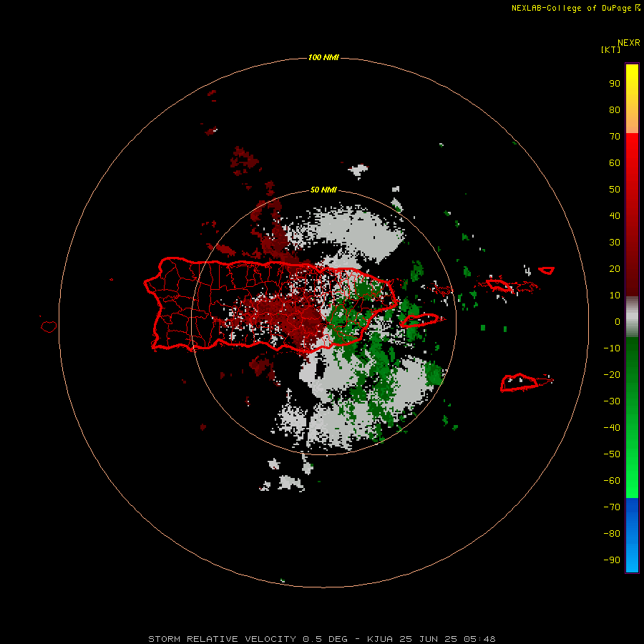Click the 100 NMI range ring label
Screen dimensions: 644x644
click(323, 57)
